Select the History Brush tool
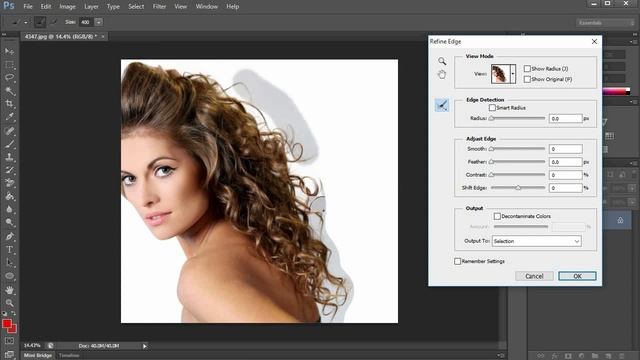The height and width of the screenshot is (360, 640). (x=9, y=170)
